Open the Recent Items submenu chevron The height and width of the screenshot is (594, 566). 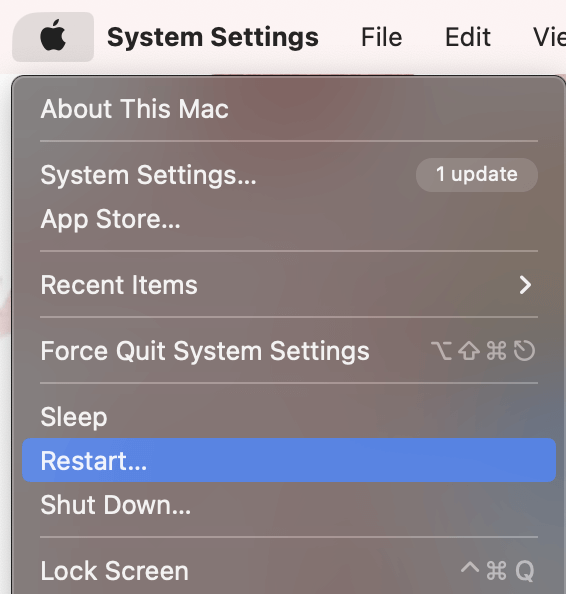[525, 285]
